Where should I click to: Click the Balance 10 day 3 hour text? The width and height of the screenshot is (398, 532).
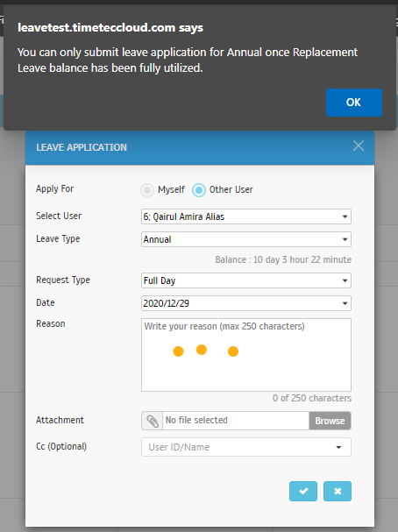click(283, 259)
